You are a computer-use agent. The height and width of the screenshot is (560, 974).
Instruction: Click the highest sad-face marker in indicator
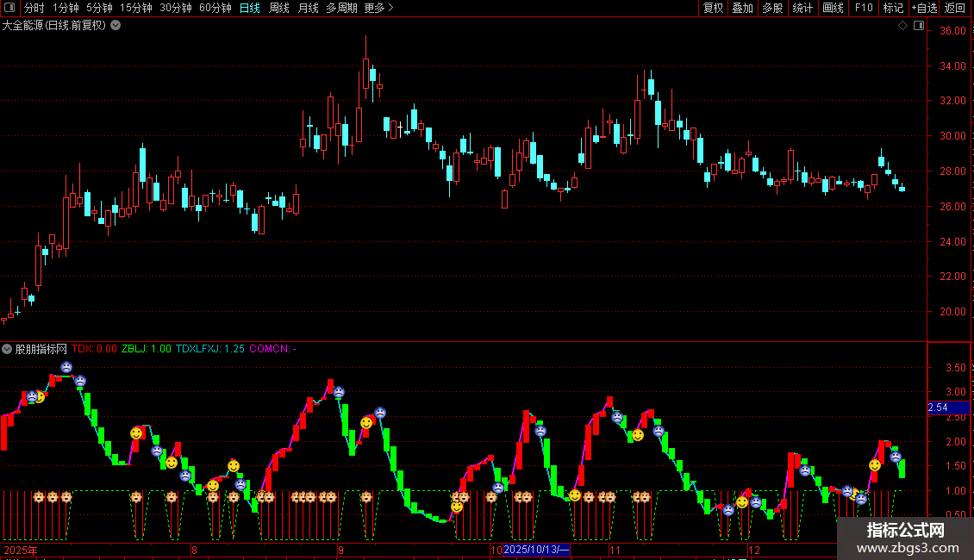[x=66, y=367]
